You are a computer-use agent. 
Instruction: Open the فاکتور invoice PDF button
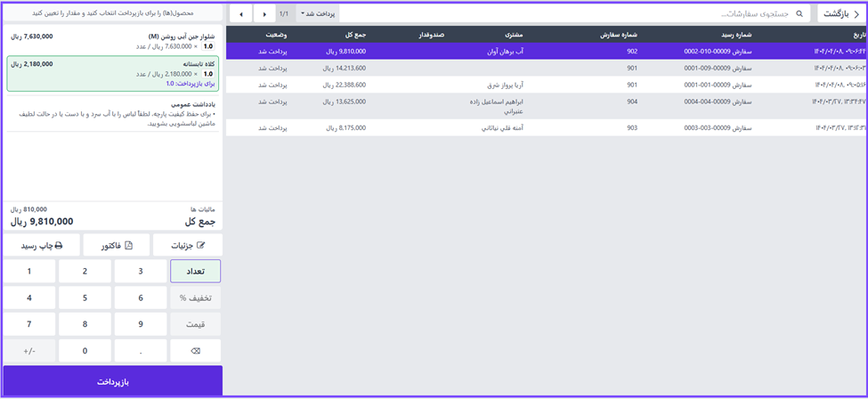(117, 245)
